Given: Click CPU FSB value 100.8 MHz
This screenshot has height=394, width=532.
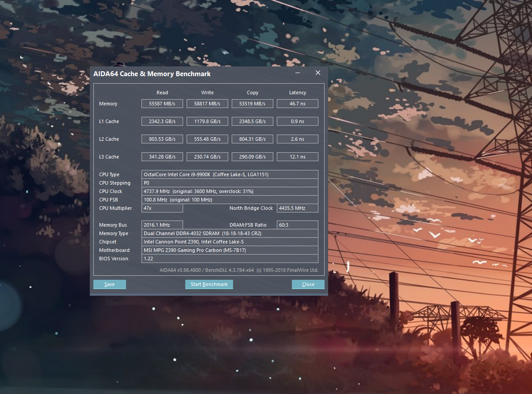Looking at the screenshot, I should coord(230,200).
